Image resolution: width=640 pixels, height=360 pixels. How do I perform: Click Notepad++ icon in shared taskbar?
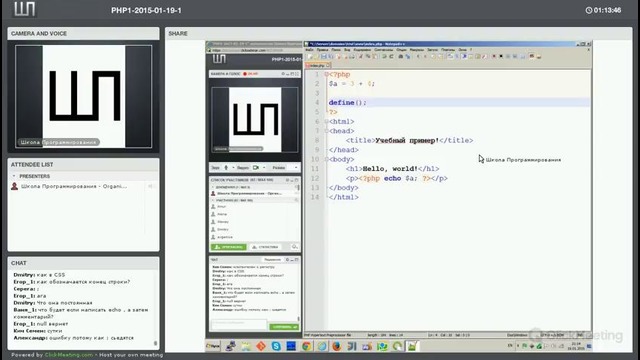click(x=412, y=346)
